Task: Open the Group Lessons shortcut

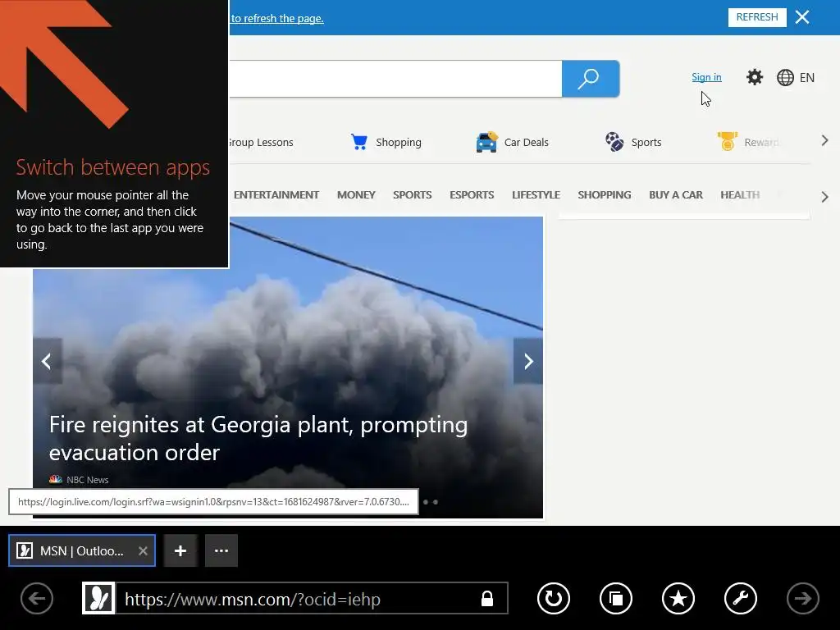Action: click(x=260, y=143)
